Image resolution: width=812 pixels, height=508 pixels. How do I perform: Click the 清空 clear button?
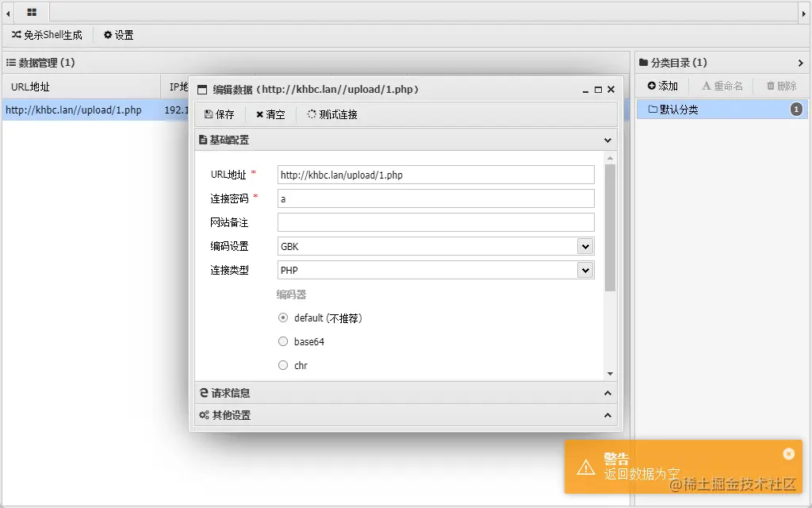(270, 114)
